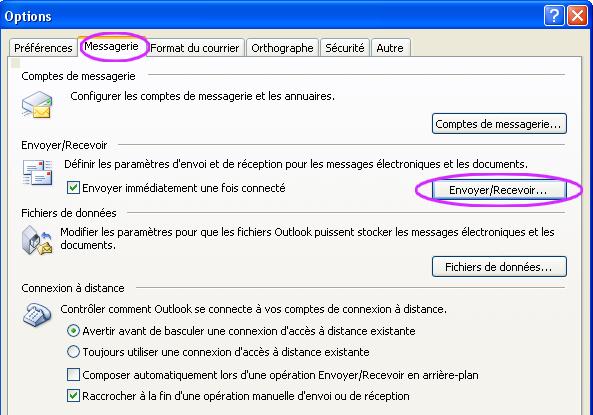Click the Envoyer/Recevoir... button
The height and width of the screenshot is (415, 593).
pos(499,190)
